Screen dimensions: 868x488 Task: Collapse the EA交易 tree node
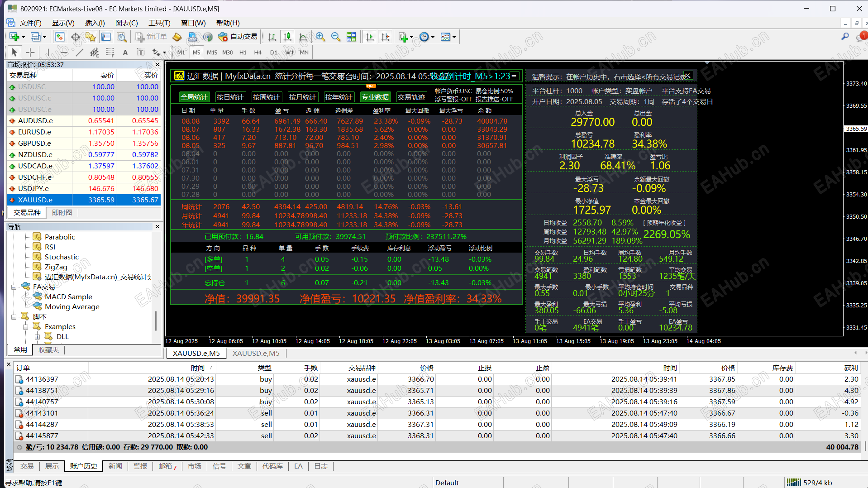pos(14,287)
